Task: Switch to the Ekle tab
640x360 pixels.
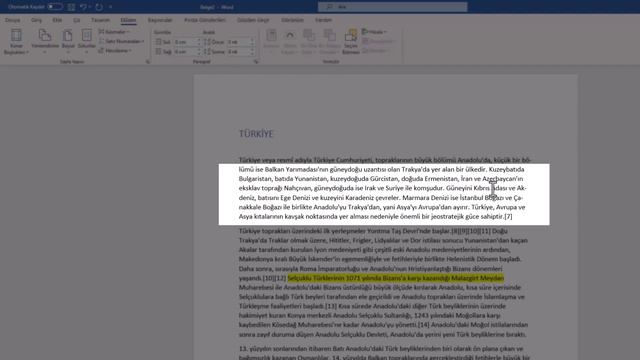Action: coord(57,20)
